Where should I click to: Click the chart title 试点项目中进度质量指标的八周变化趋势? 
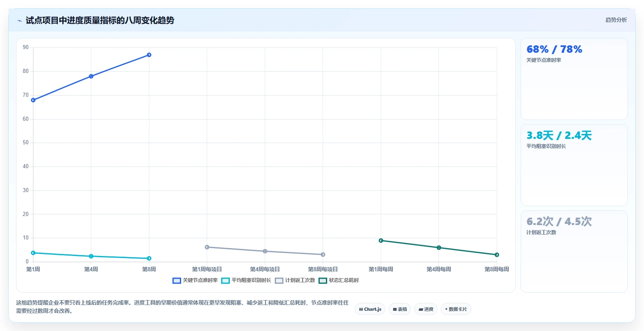point(100,20)
